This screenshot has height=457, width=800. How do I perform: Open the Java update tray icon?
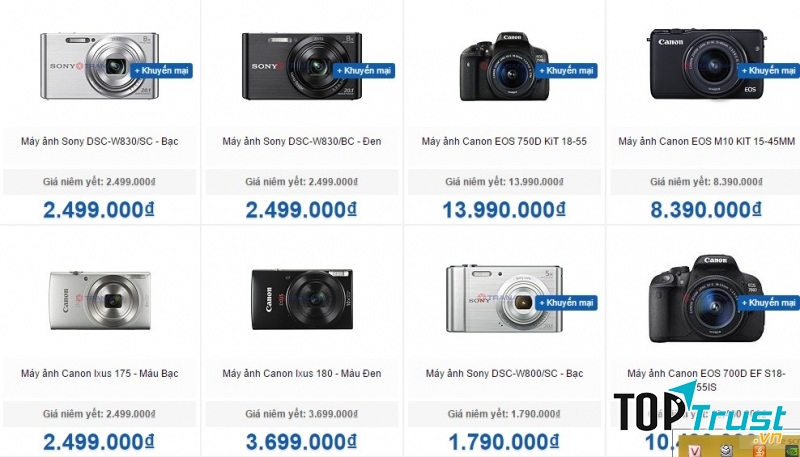(x=760, y=451)
